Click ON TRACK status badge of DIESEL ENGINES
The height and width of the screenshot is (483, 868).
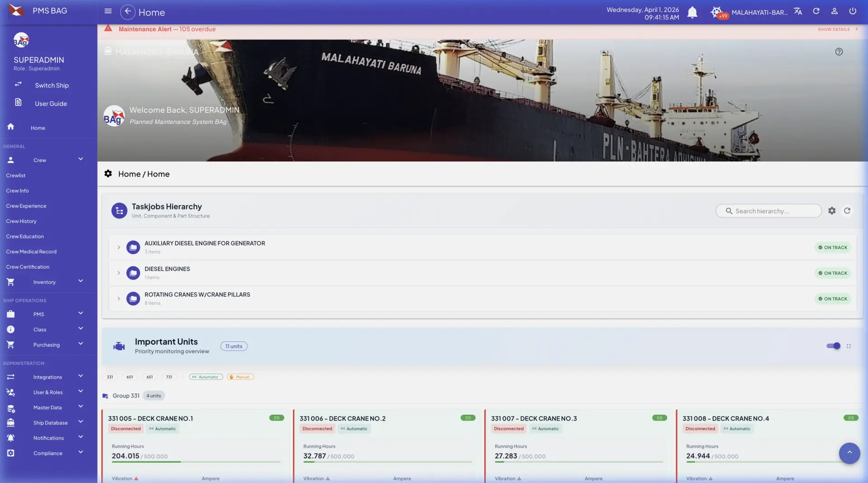[x=833, y=273]
